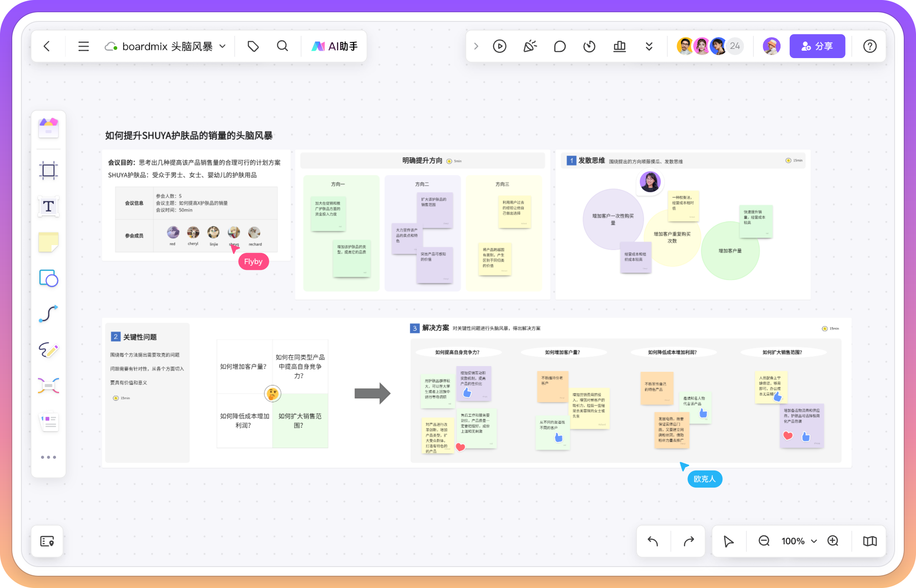The image size is (916, 588).
Task: Collapse the right toolbar chevron
Action: [476, 46]
